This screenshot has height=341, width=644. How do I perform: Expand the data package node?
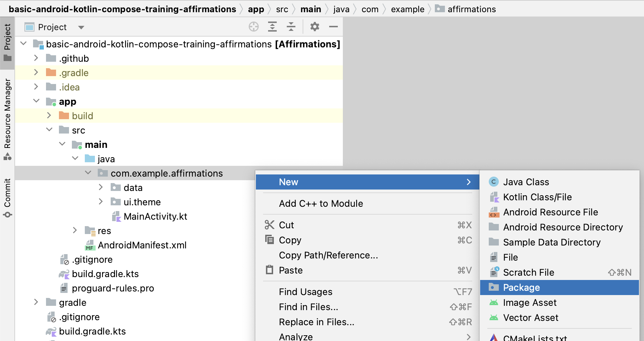pyautogui.click(x=101, y=187)
